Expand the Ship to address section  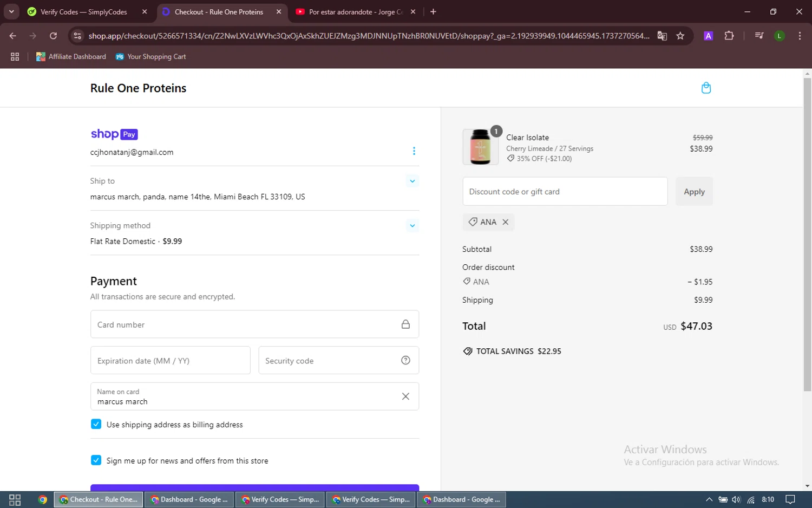pyautogui.click(x=412, y=181)
